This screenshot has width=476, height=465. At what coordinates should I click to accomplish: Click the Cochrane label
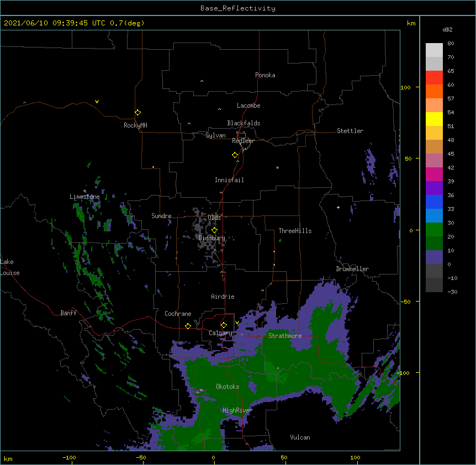[x=178, y=314]
